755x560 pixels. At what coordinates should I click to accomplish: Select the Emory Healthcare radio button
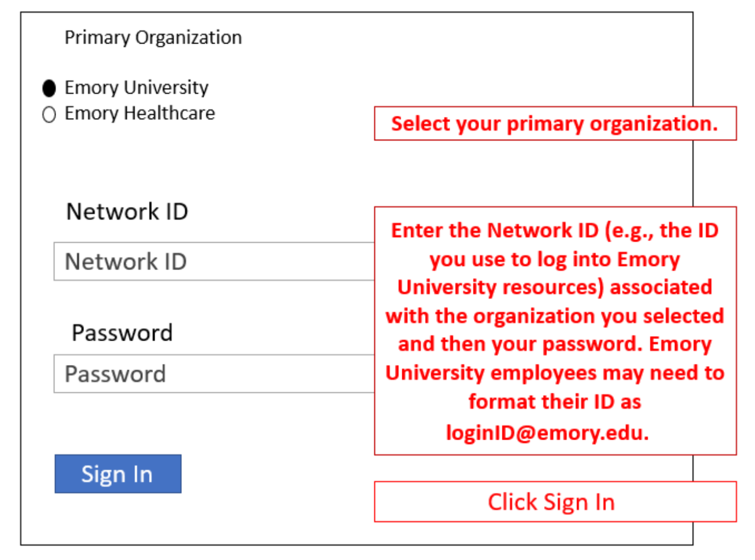[x=49, y=115]
